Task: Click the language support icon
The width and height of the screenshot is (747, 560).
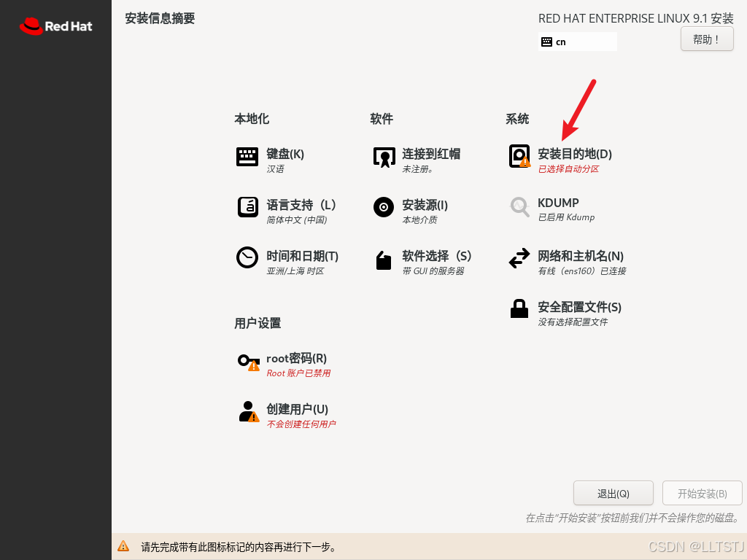Action: tap(247, 207)
